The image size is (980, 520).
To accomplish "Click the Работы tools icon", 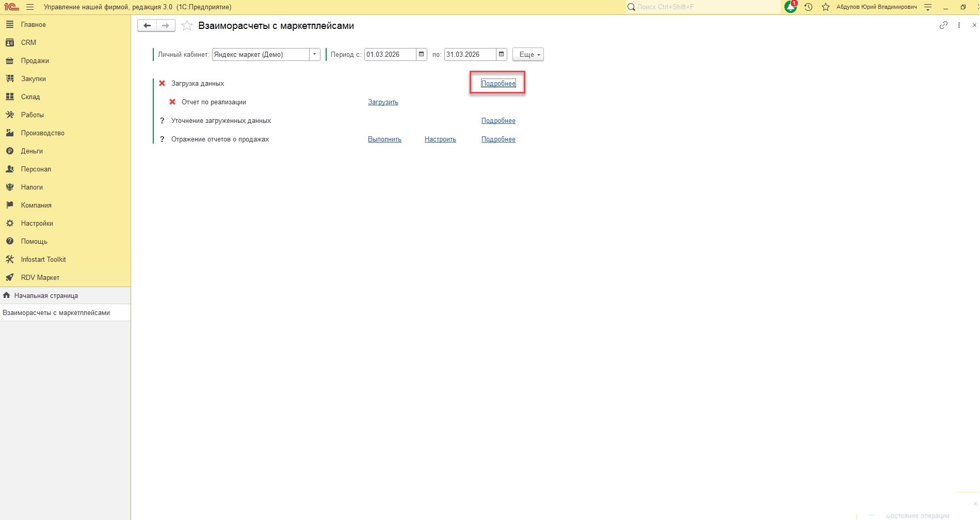I will [10, 115].
